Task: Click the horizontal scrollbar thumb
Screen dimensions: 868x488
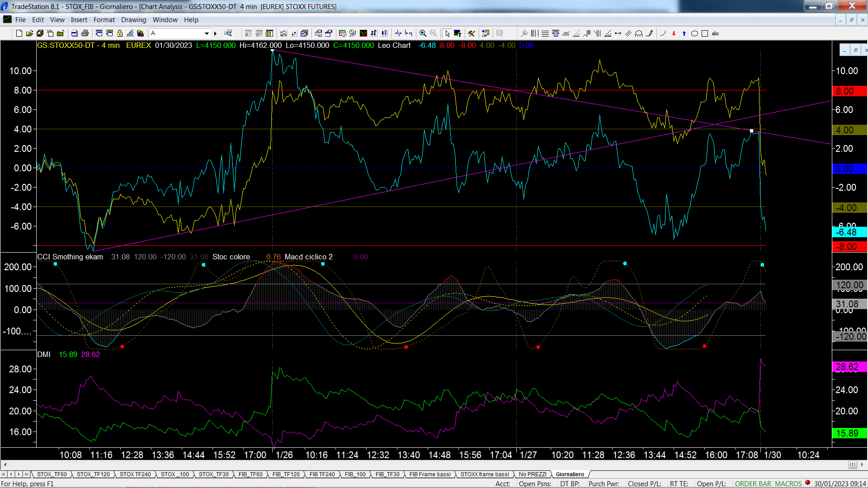Action: coord(853,465)
